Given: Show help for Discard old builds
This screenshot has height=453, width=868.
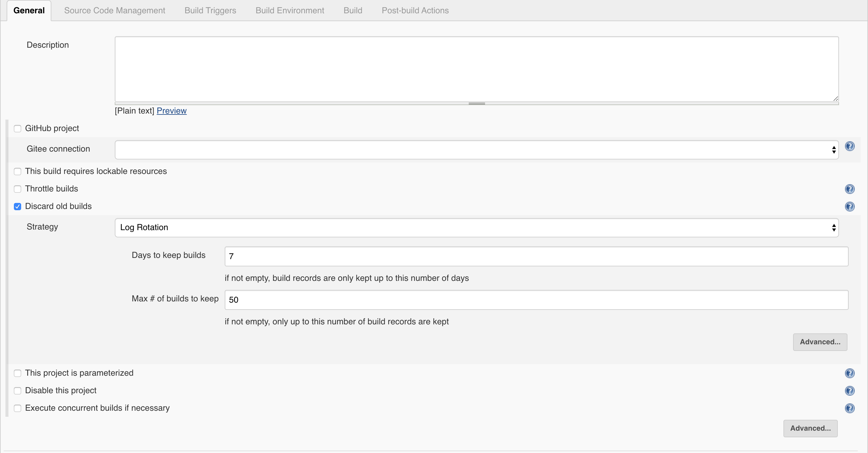Looking at the screenshot, I should click(850, 207).
